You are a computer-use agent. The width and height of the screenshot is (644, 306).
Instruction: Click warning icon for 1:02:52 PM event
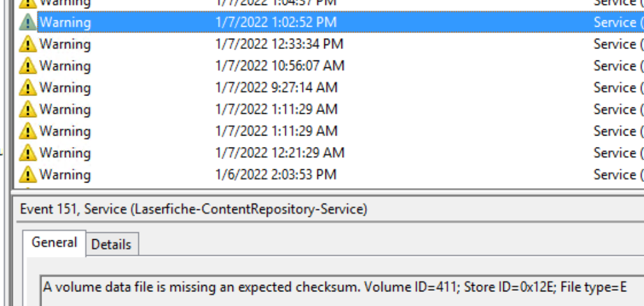point(27,22)
